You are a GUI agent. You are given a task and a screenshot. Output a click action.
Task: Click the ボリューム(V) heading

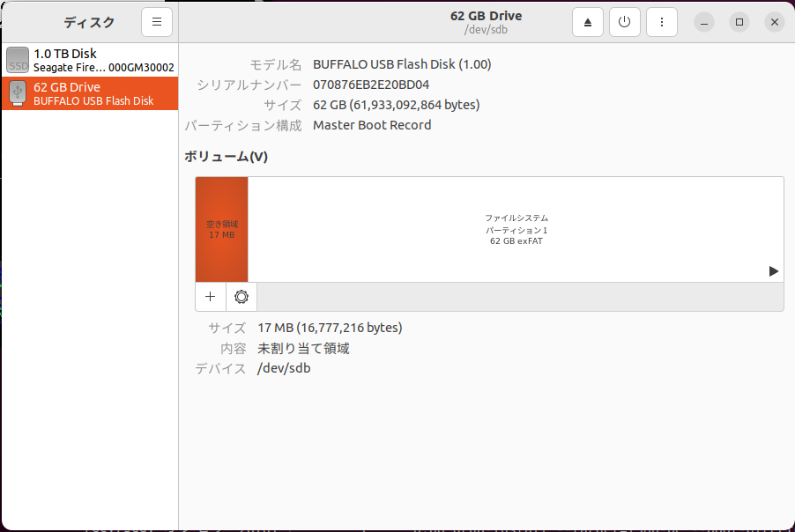coord(226,157)
